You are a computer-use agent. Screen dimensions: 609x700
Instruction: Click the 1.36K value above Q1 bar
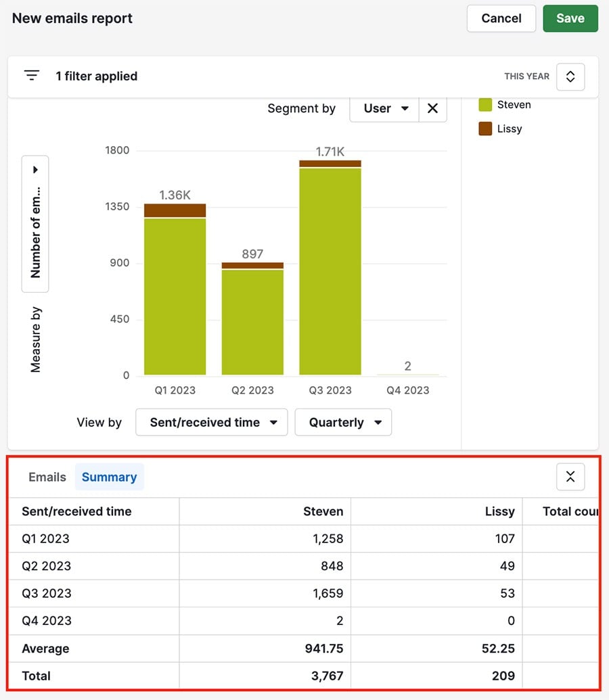[174, 194]
